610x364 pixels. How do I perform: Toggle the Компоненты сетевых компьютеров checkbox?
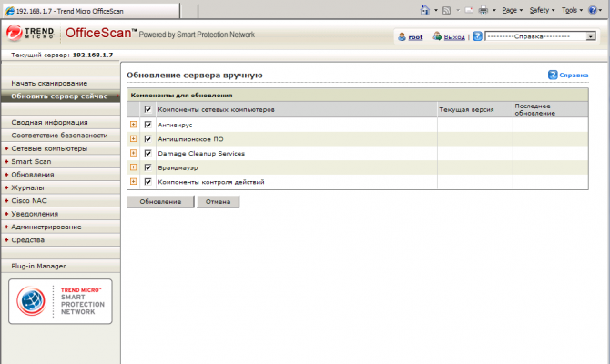coord(147,109)
